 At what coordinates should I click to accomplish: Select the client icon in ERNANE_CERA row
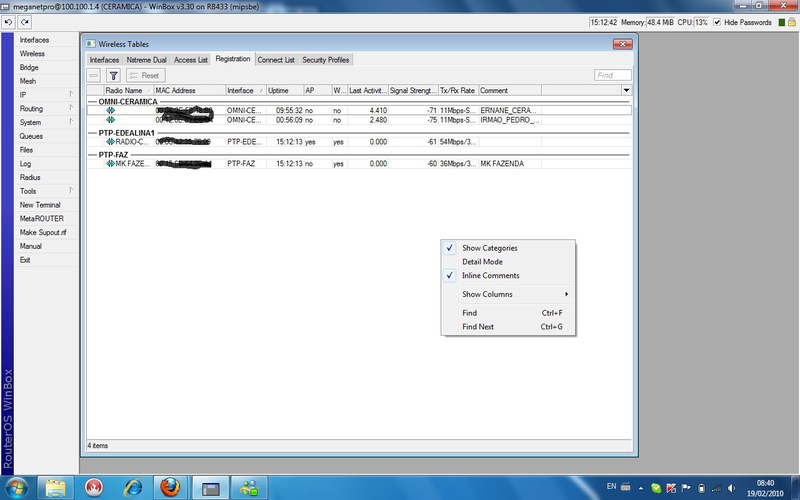point(110,110)
